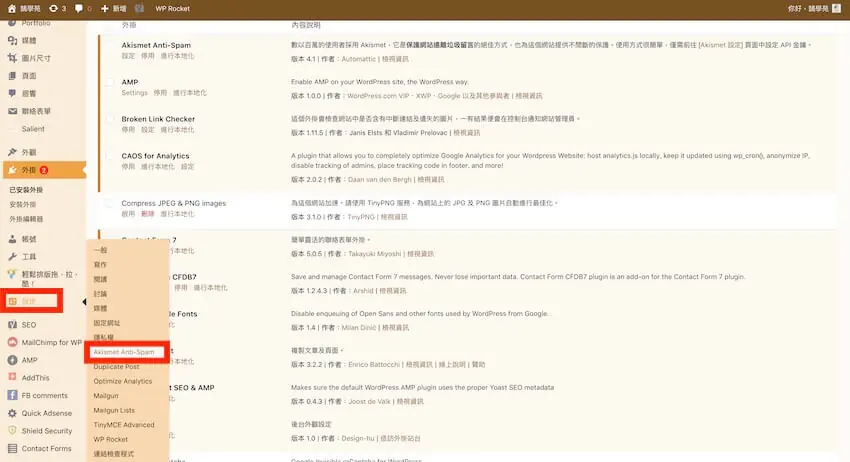
Task: Select Mailgun Lists in the settings flyout
Action: pyautogui.click(x=114, y=410)
